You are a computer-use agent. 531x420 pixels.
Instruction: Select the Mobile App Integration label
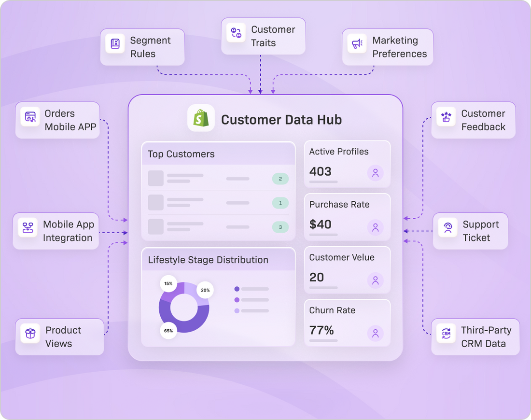pyautogui.click(x=69, y=231)
